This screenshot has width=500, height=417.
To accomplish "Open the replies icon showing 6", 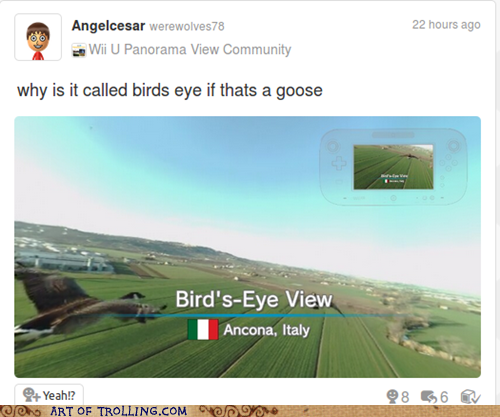I will tap(429, 397).
